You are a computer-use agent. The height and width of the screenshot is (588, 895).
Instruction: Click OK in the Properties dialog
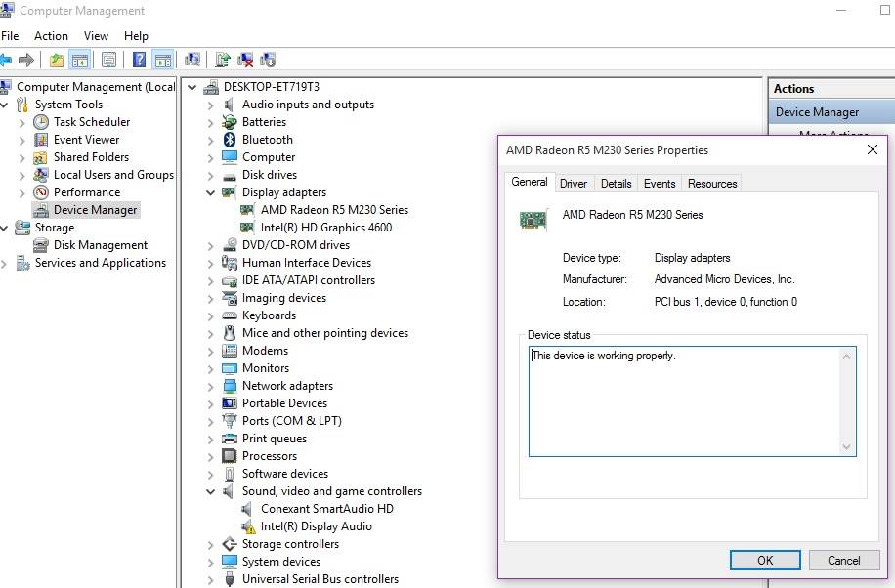(765, 560)
